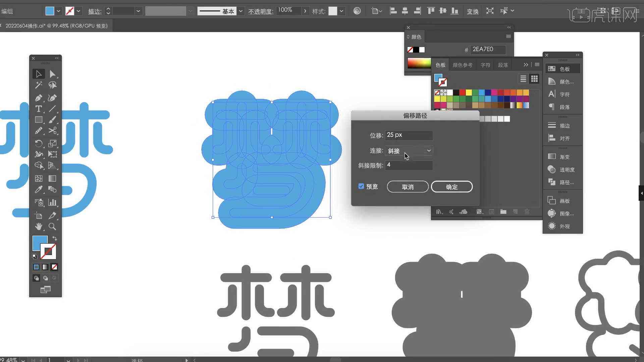Open the fill color dropdown in control bar
This screenshot has width=644, height=362.
pos(58,11)
